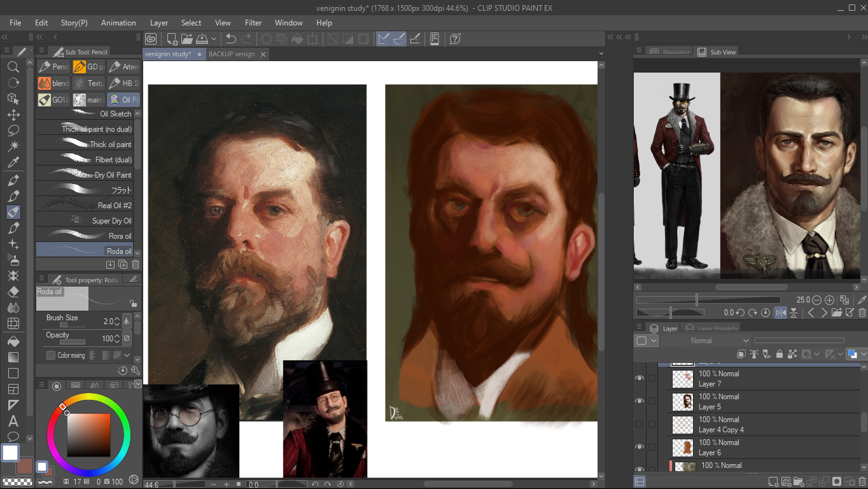Click the Undo arrow in the command bar
Screen dimensions: 868x489
(x=231, y=39)
